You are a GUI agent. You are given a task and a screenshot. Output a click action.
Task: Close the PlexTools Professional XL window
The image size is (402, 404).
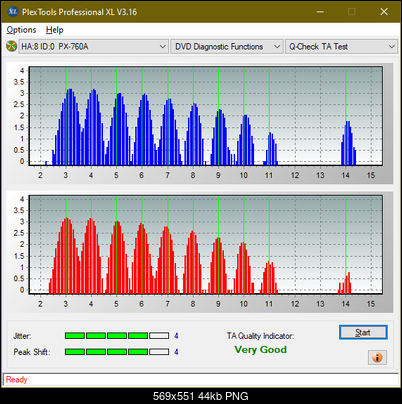pyautogui.click(x=384, y=12)
